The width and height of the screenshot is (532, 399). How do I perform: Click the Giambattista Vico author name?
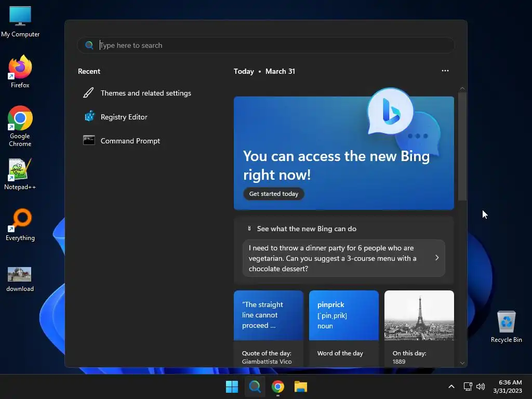267,362
